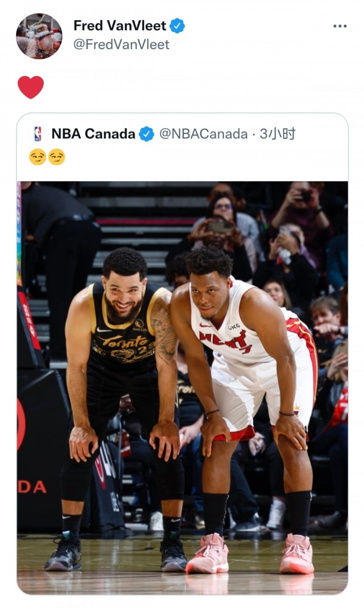Open Fred VanVleet's profile avatar

pyautogui.click(x=39, y=36)
